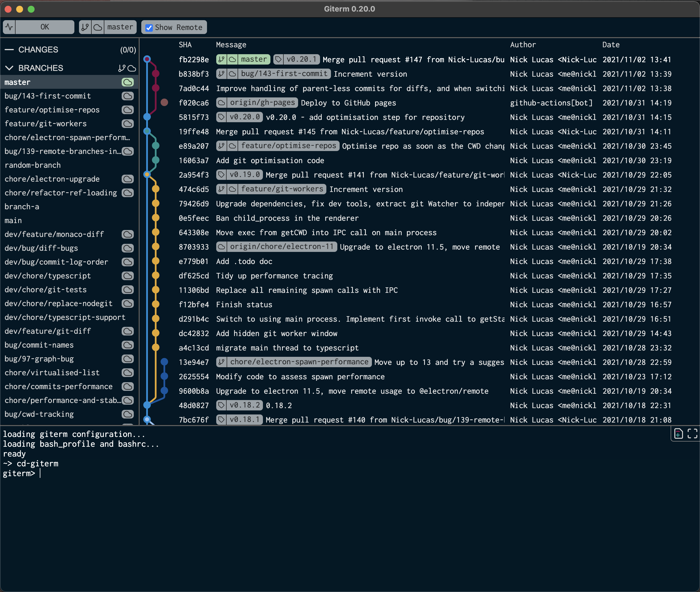Open the master branch dropdown in toolbar
This screenshot has height=592, width=700.
[x=120, y=27]
